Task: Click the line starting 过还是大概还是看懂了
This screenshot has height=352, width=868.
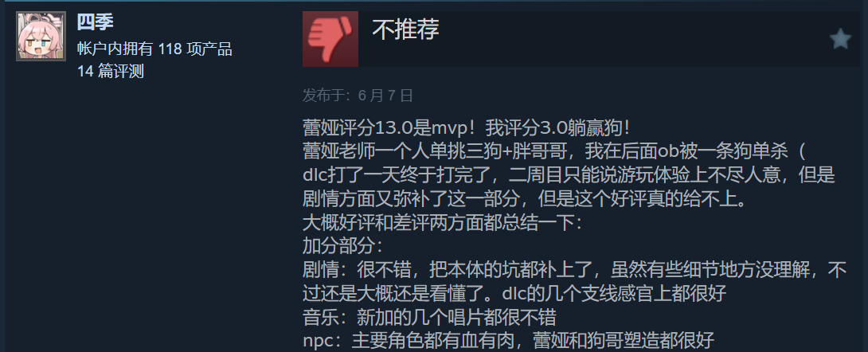Action: coord(514,294)
